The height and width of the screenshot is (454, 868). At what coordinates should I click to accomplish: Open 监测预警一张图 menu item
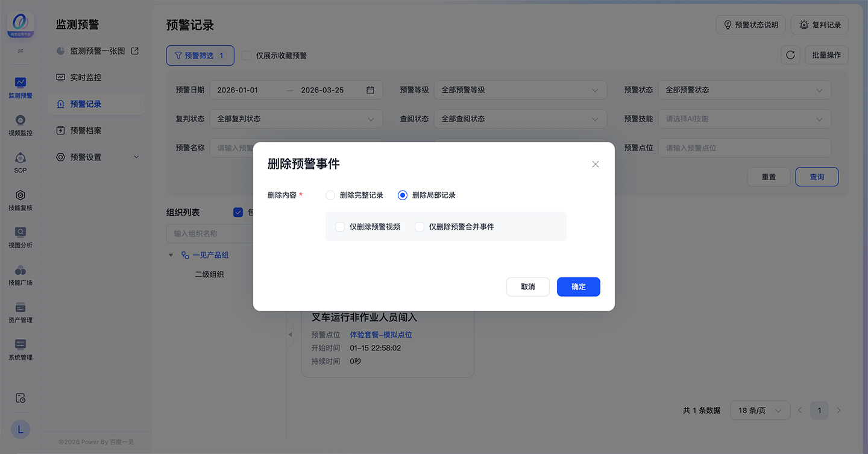coord(96,51)
